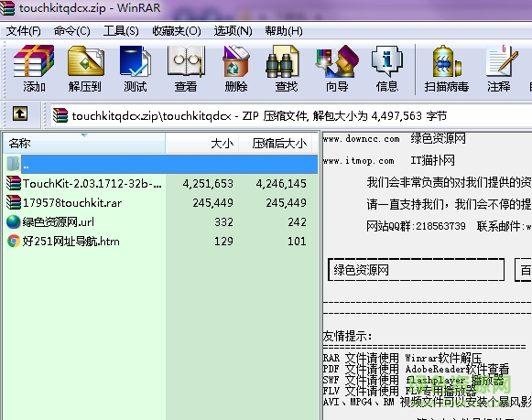Screen dimensions: 532x420
Task: Click the TouchKit-2.03.1712-32b archive file icon
Action: click(14, 183)
